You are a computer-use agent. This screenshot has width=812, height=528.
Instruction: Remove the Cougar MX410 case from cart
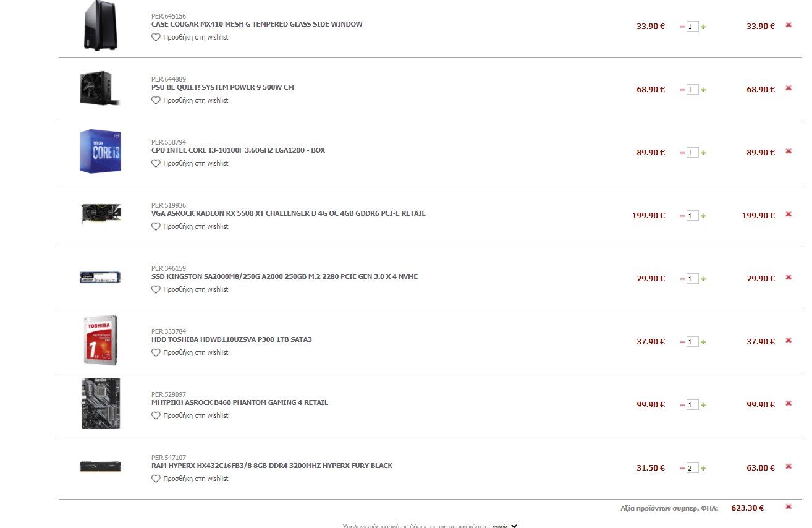pos(789,25)
